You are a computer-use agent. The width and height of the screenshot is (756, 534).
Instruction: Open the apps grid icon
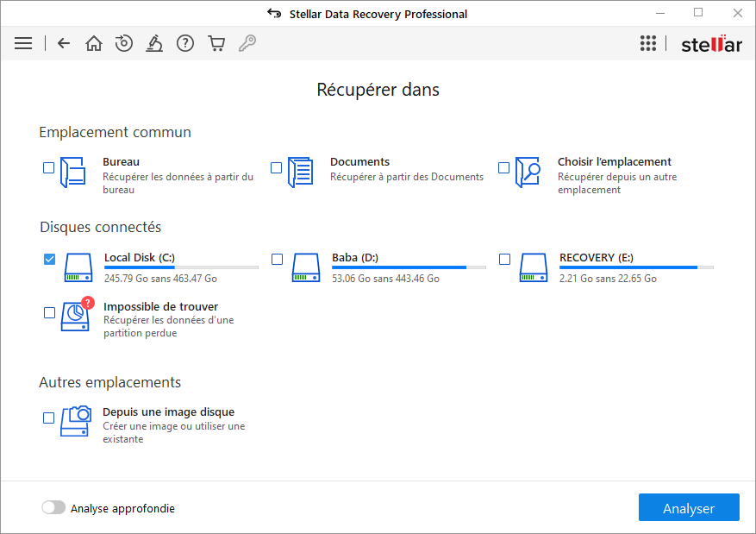648,44
